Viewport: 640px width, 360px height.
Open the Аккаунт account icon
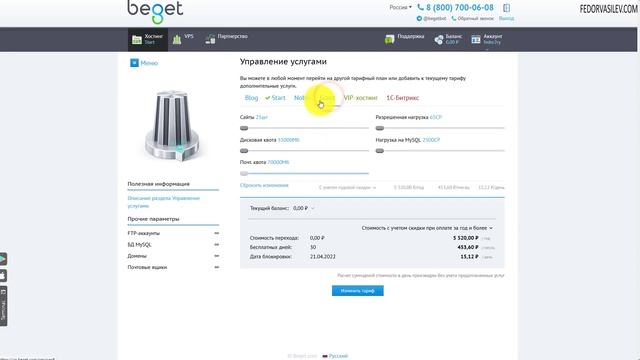(x=476, y=39)
